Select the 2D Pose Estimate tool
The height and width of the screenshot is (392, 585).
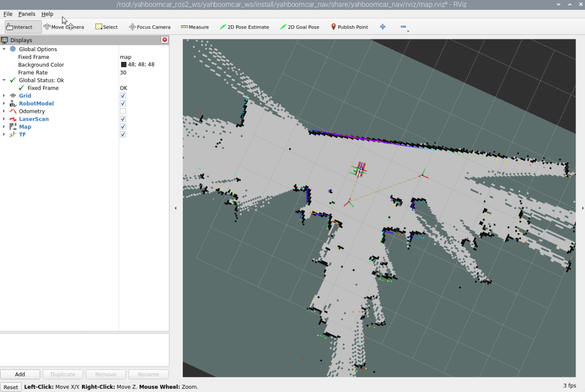tap(244, 27)
